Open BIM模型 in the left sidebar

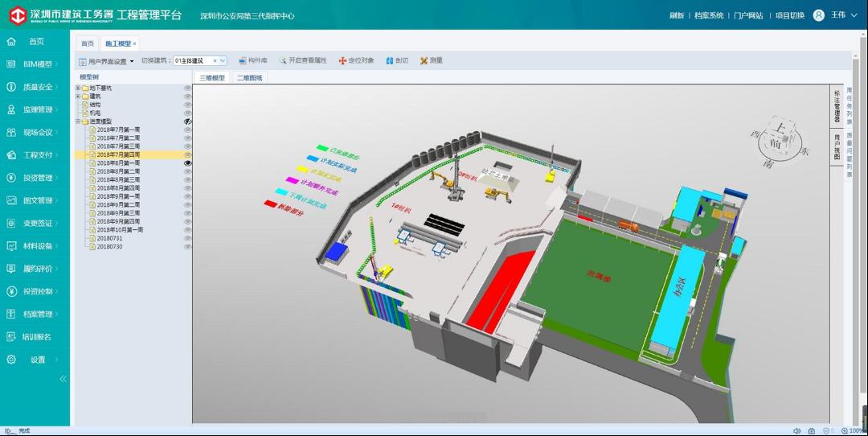tap(37, 64)
